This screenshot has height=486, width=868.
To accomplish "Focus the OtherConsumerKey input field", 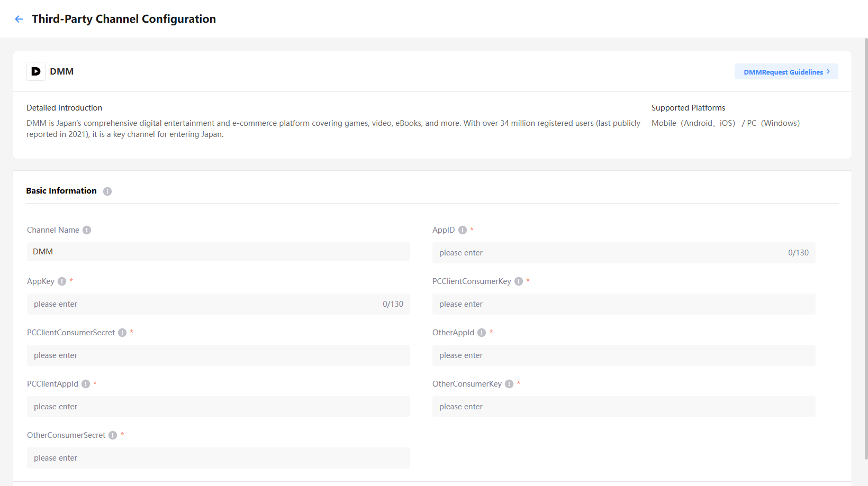I will tap(624, 407).
